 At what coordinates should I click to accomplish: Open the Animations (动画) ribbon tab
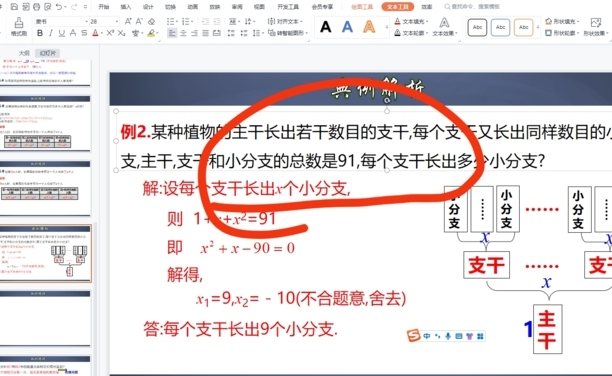(x=192, y=7)
